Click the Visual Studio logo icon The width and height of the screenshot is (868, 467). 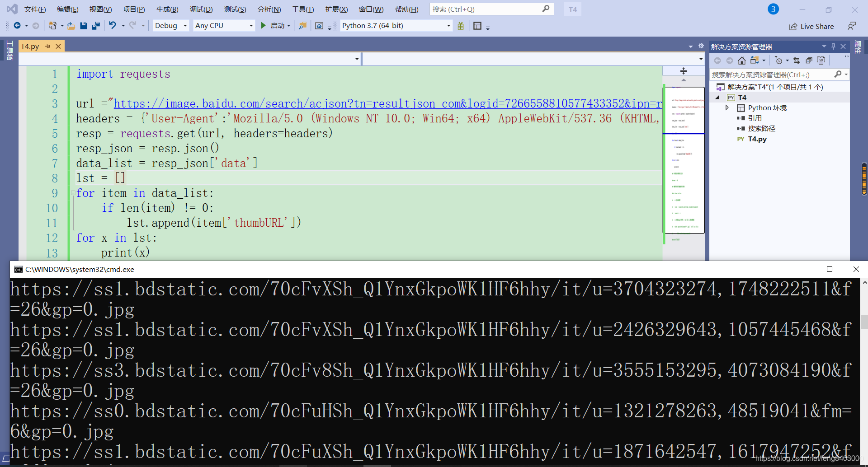point(12,9)
